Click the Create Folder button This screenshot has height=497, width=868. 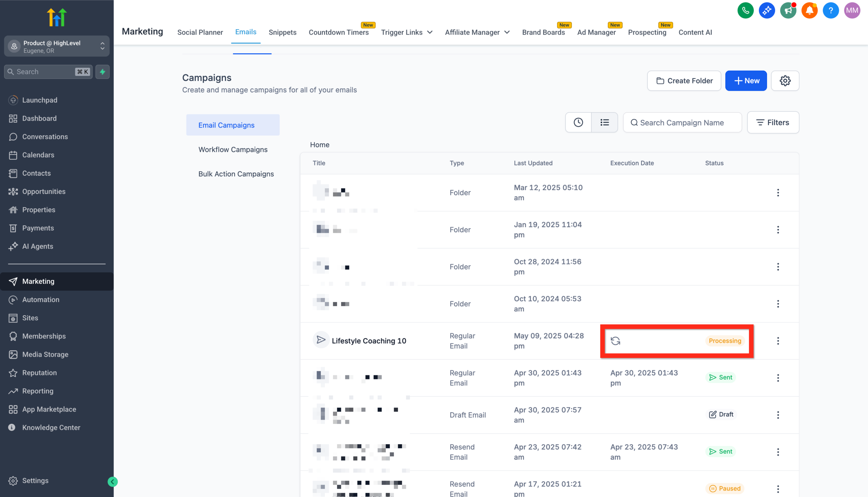684,81
